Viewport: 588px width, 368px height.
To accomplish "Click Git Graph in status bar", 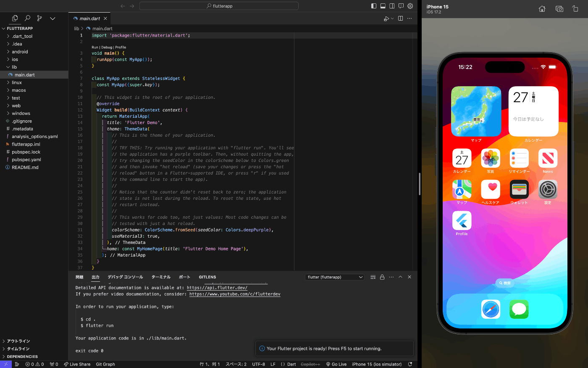I will [105, 364].
